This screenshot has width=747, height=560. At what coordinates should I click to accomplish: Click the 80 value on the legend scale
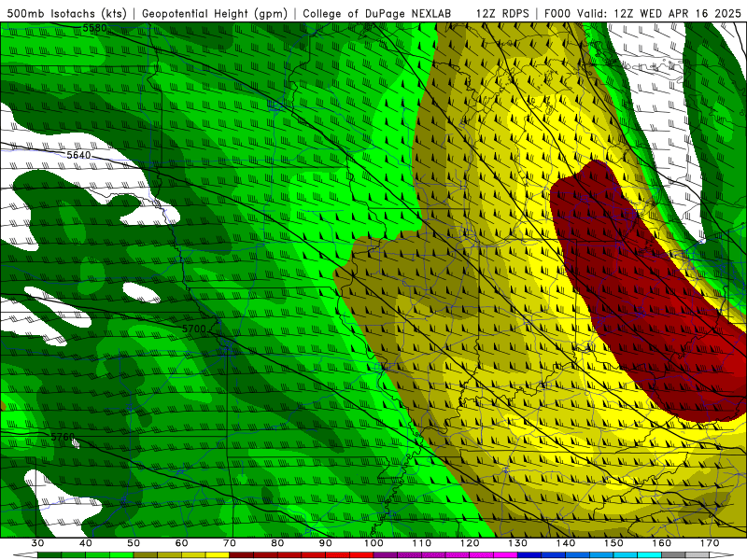pos(277,543)
